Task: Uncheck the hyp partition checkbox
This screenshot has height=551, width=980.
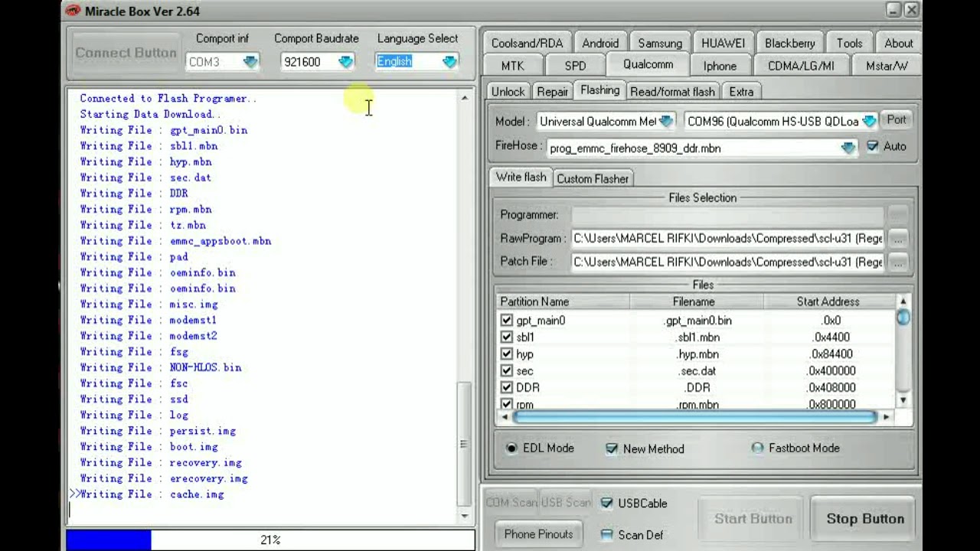Action: 506,354
